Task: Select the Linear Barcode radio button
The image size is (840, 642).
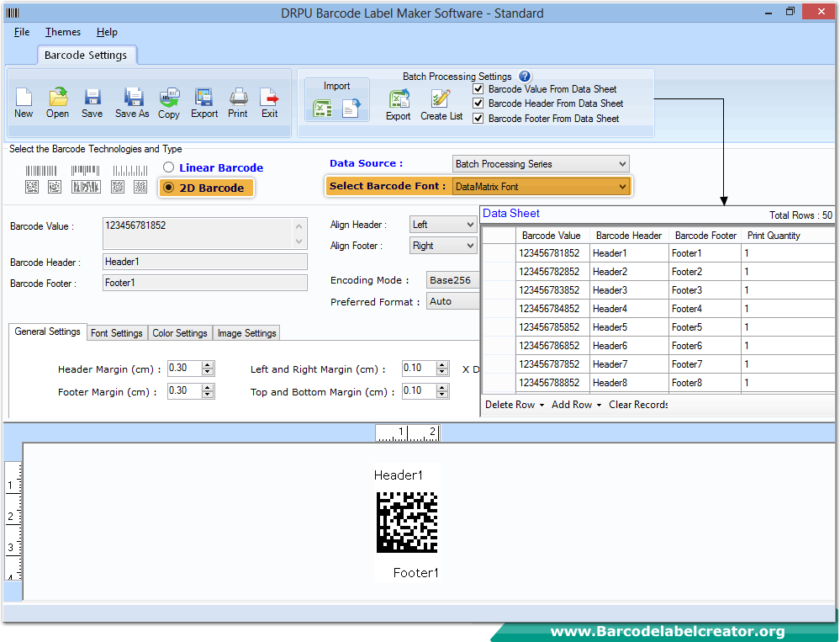Action: coord(169,167)
